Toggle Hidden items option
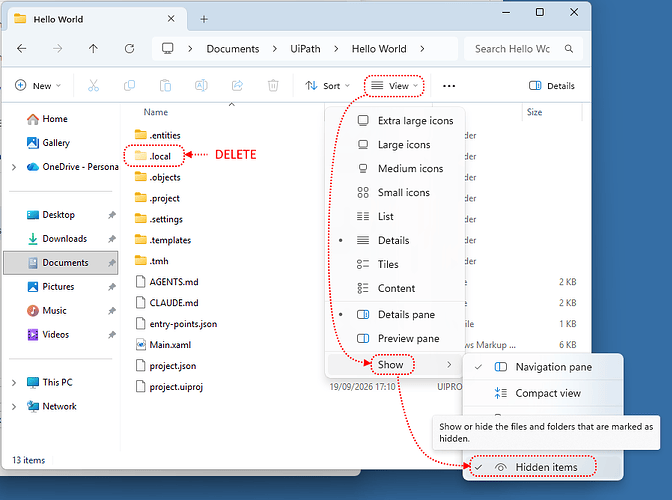 [x=543, y=467]
